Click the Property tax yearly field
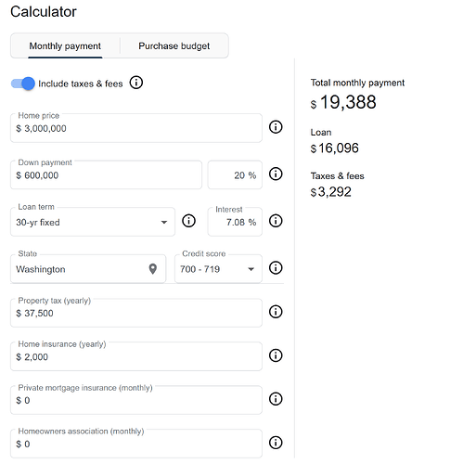The image size is (476, 464). coord(136,313)
